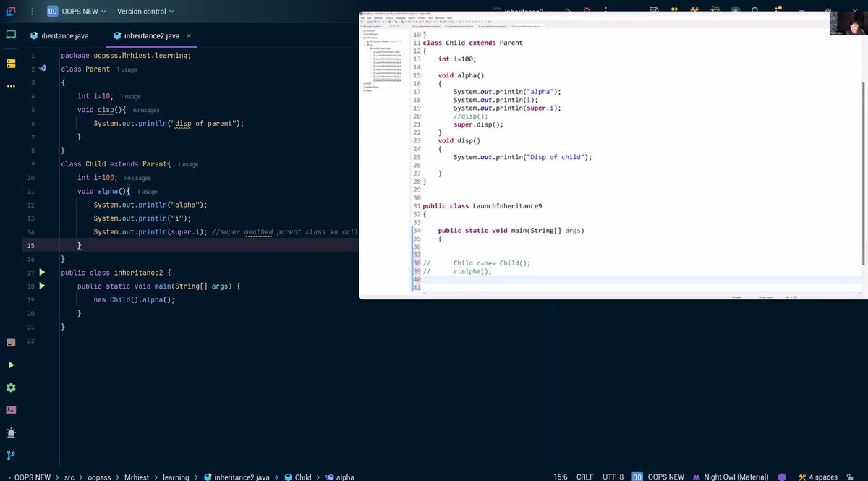
Task: Open the Project tool window folder icon
Action: 12,64
